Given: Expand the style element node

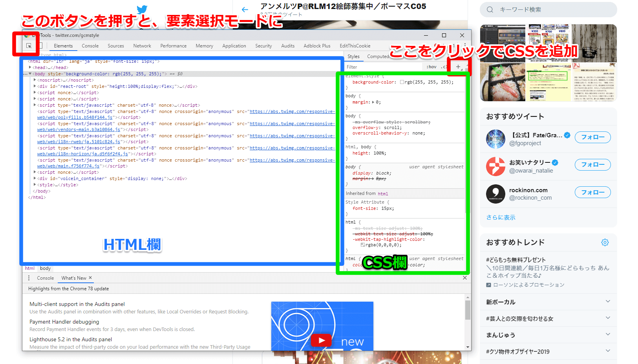Looking at the screenshot, I should point(35,185).
